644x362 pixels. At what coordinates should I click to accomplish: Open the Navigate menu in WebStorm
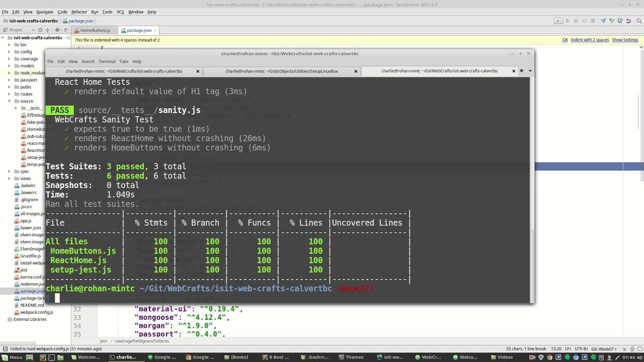[45, 12]
